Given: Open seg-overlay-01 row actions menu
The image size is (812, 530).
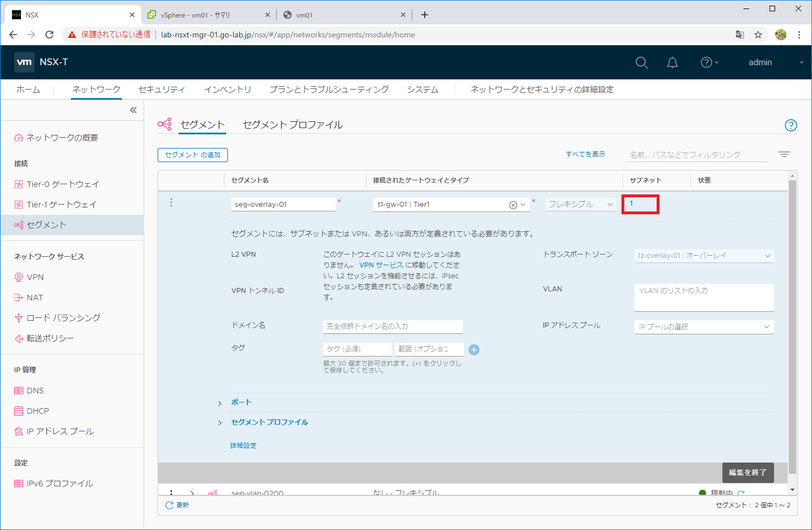Looking at the screenshot, I should click(x=171, y=202).
